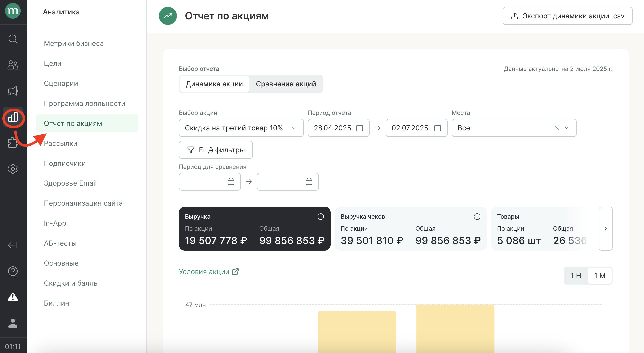
Task: Click the left yellow chart bar
Action: (357, 332)
